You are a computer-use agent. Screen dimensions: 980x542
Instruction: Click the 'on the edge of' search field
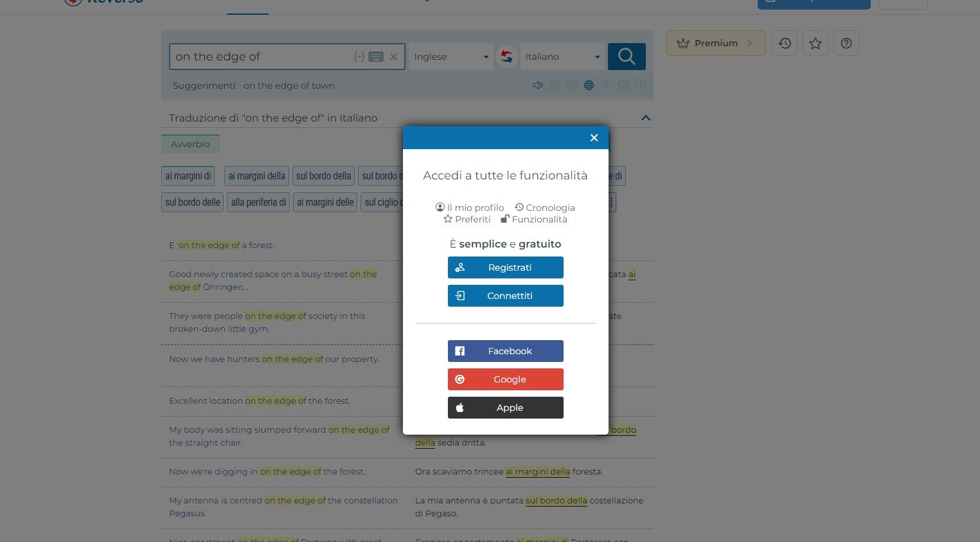[x=260, y=57]
